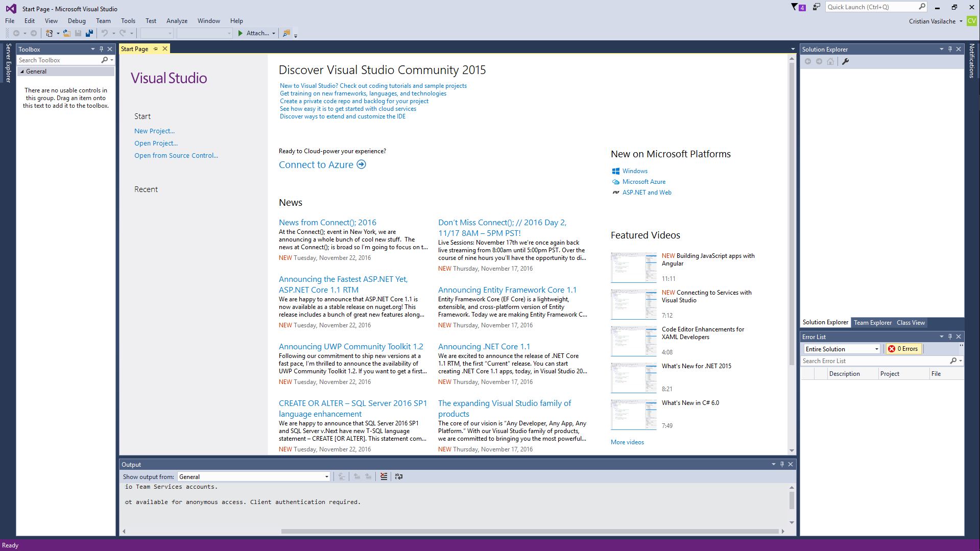The height and width of the screenshot is (551, 980).
Task: Open the Entire Solution scope dropdown
Action: 877,349
